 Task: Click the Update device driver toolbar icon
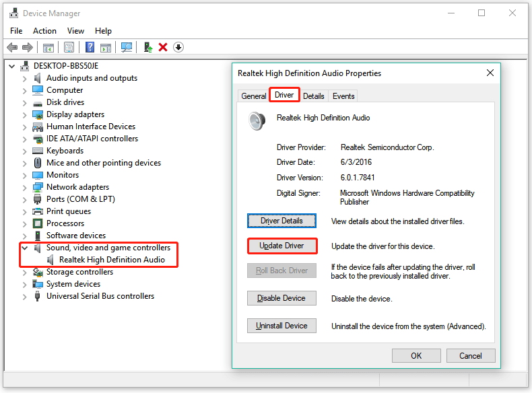[148, 47]
